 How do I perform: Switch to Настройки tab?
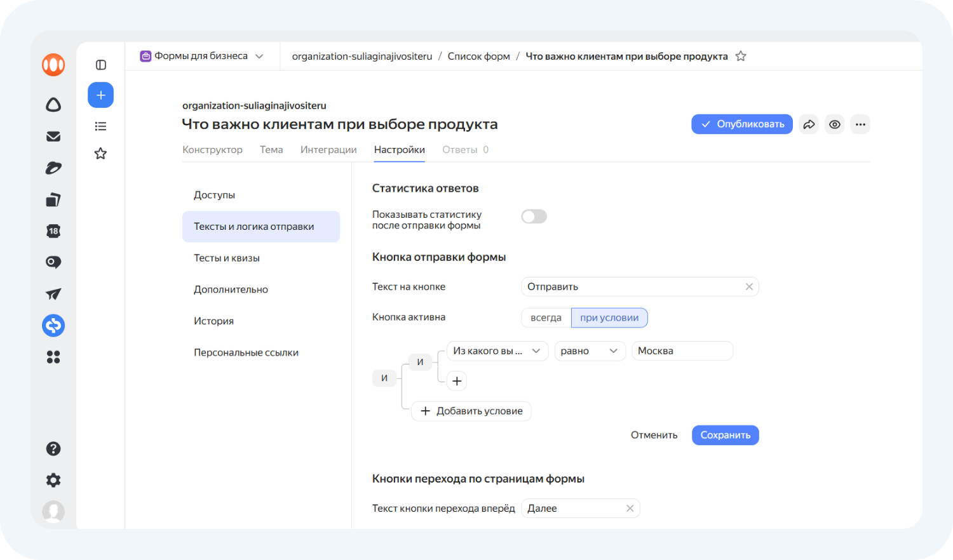399,150
